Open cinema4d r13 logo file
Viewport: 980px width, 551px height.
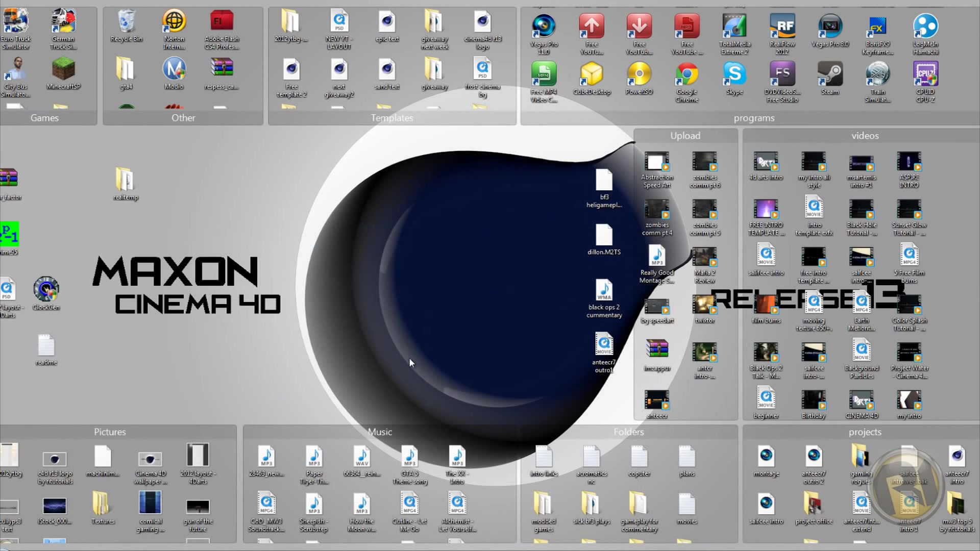pyautogui.click(x=482, y=30)
